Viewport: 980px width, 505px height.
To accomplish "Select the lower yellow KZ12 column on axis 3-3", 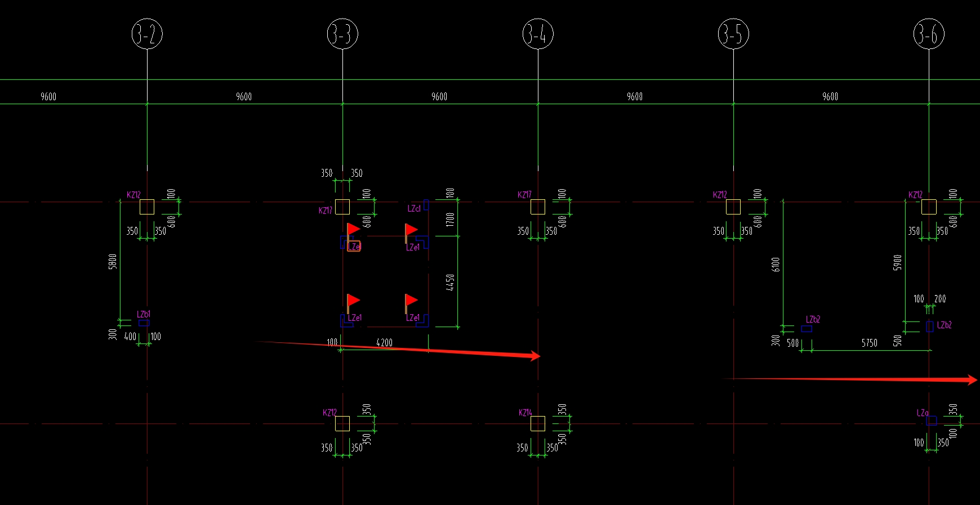I will click(x=342, y=423).
